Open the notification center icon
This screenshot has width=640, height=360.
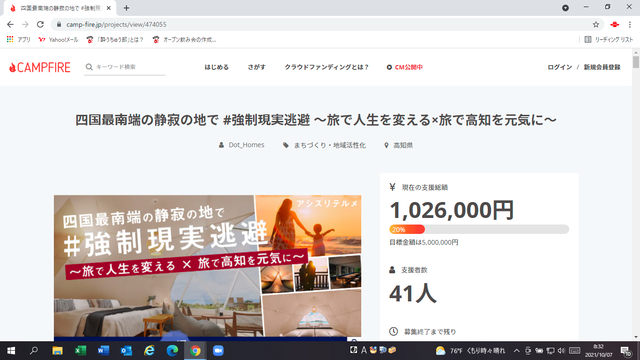[x=626, y=351]
